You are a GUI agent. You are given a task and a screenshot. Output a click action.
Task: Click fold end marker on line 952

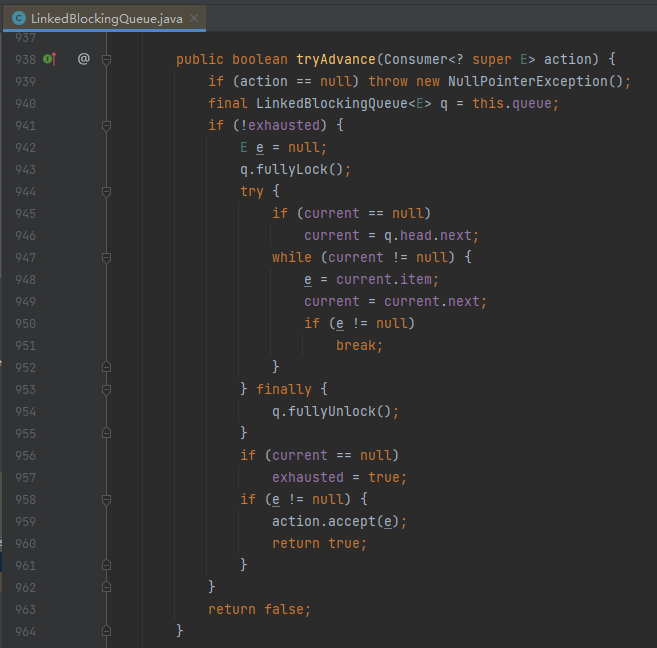point(106,367)
